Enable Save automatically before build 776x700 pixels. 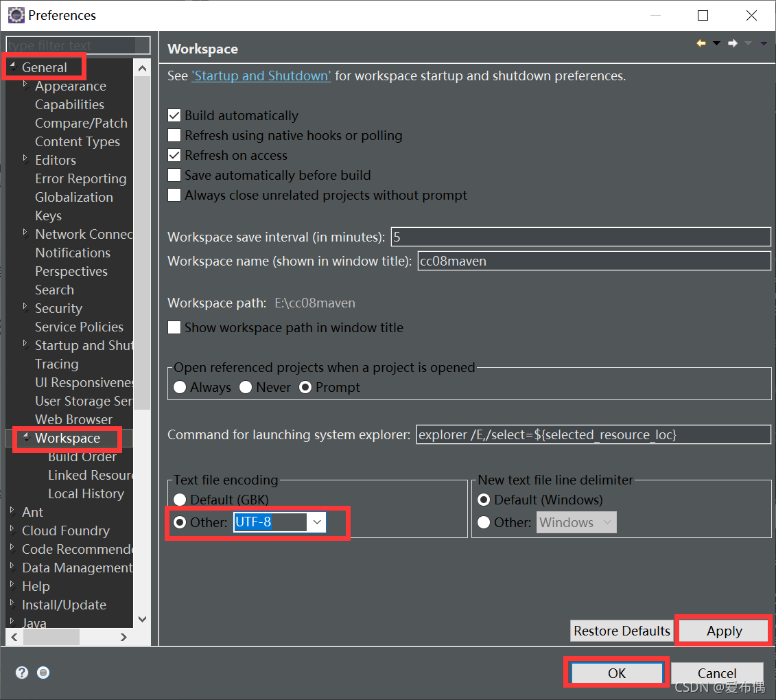174,175
